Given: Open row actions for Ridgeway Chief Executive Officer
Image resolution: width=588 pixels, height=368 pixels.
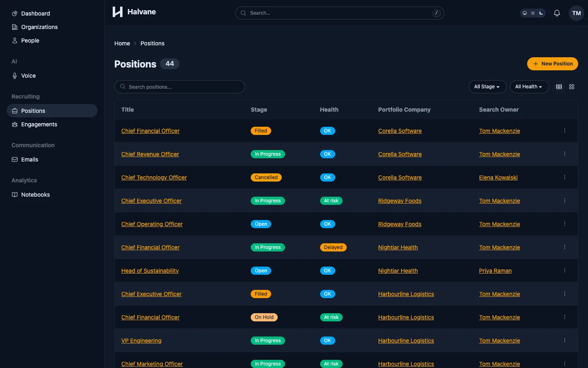Looking at the screenshot, I should pos(565,201).
